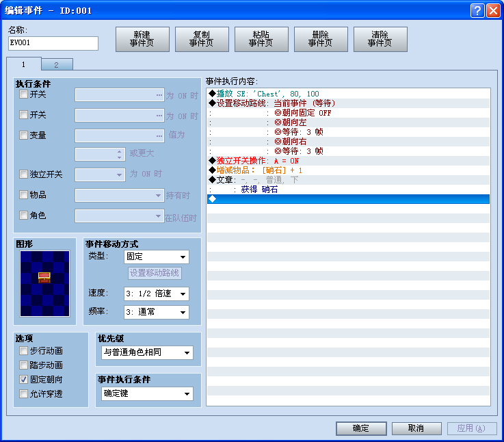Select the 文章: -, -, 普通, 下 line
The width and height of the screenshot is (504, 442).
[x=349, y=180]
